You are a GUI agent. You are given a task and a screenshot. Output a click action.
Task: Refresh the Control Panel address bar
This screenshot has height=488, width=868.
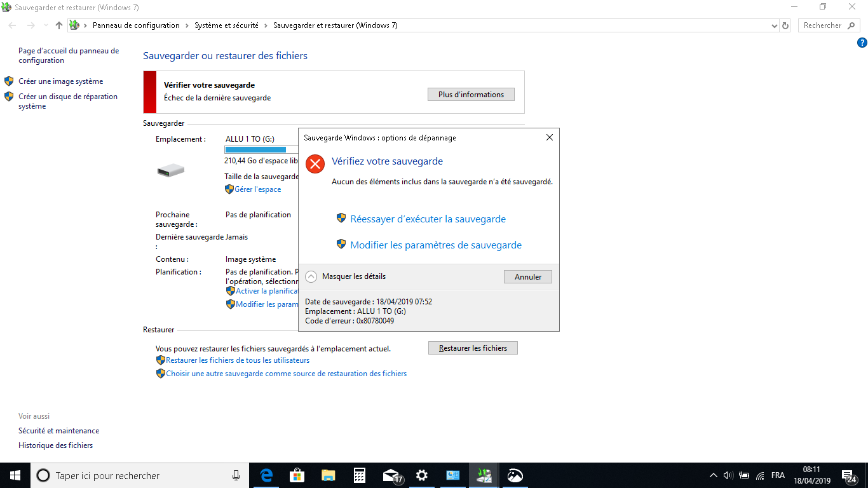click(x=785, y=25)
